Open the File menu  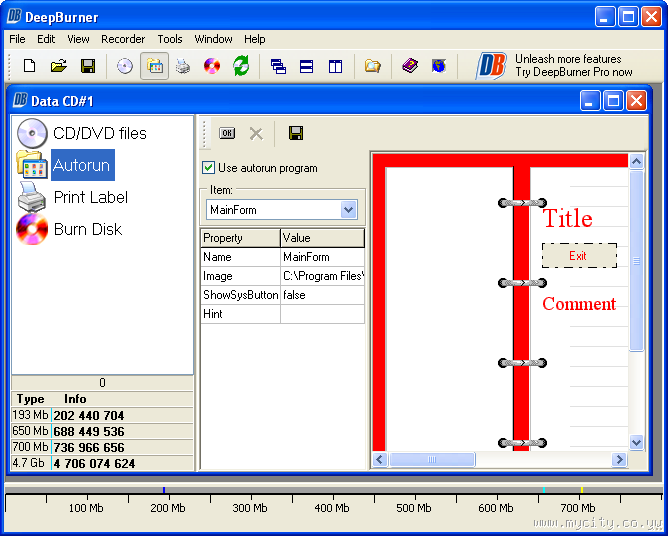[17, 39]
